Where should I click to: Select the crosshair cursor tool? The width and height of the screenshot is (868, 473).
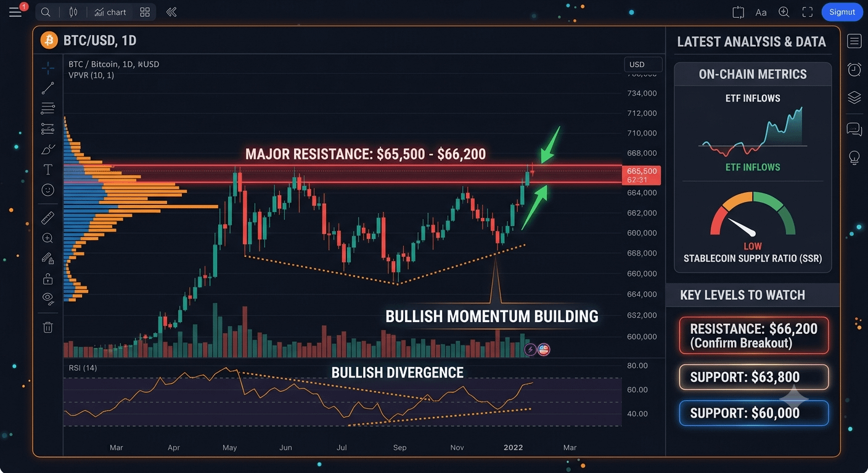47,68
